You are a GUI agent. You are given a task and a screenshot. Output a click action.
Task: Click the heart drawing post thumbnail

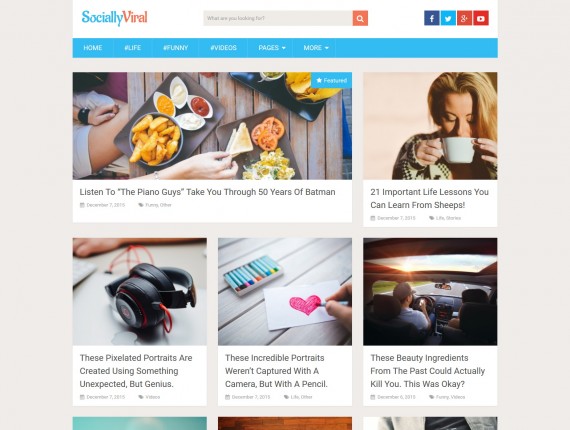click(x=285, y=292)
